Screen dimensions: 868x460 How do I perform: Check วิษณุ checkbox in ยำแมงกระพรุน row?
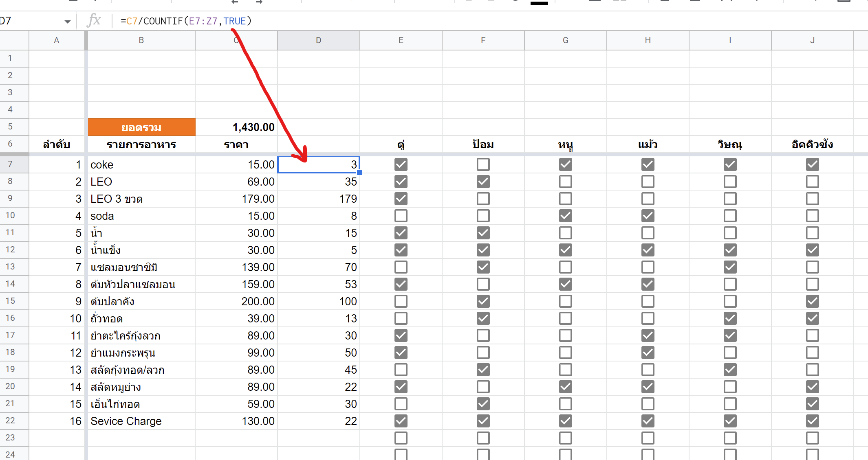click(x=730, y=353)
